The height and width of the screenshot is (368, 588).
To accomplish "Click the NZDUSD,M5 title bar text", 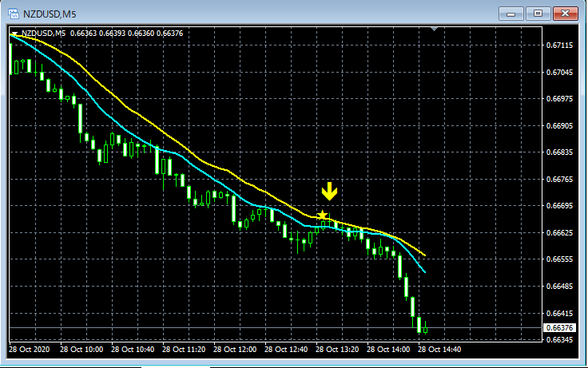I will 50,14.
